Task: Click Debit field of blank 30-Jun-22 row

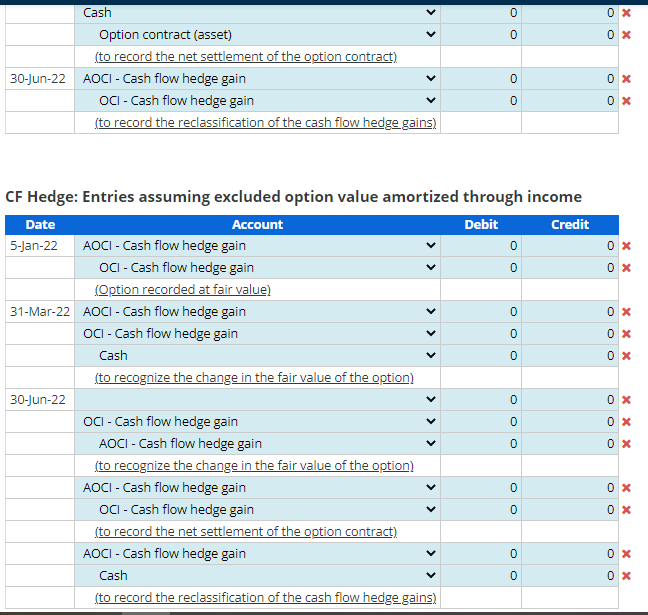Action: point(481,400)
